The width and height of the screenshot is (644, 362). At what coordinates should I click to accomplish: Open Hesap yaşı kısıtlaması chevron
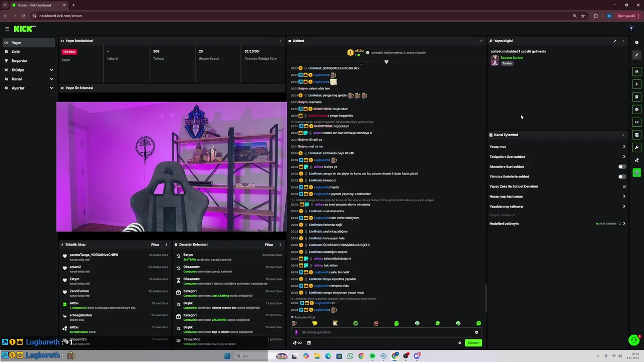click(624, 197)
